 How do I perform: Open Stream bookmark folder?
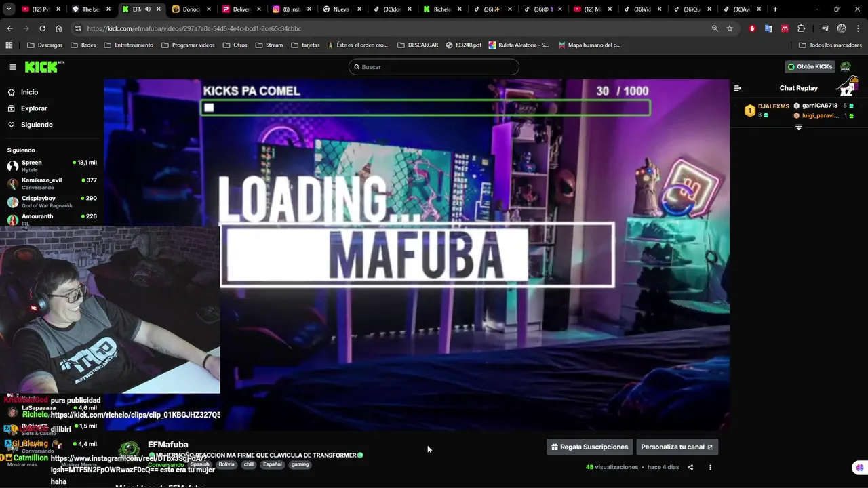pyautogui.click(x=269, y=45)
